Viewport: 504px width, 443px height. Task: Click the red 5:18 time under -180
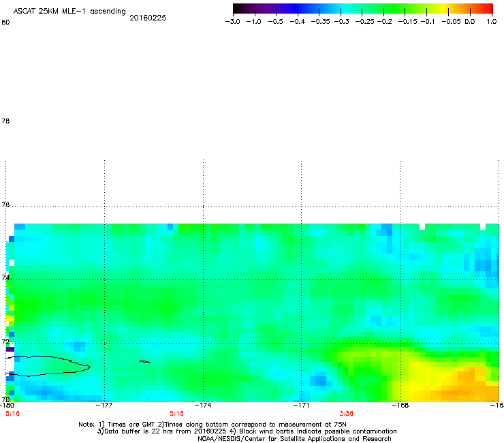point(12,414)
